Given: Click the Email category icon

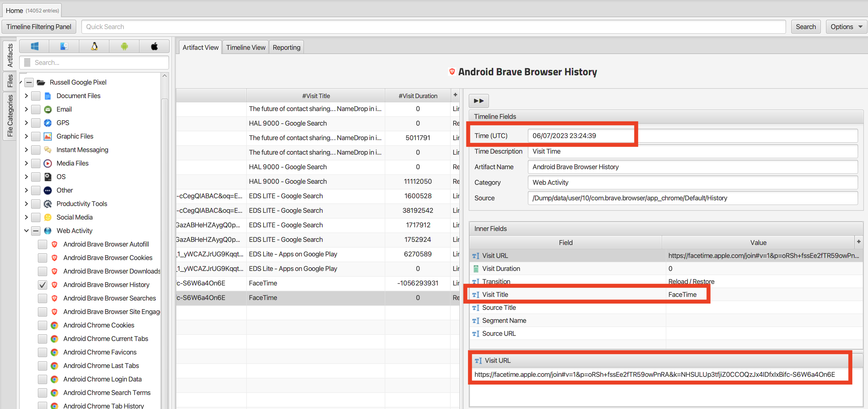Looking at the screenshot, I should click(48, 110).
